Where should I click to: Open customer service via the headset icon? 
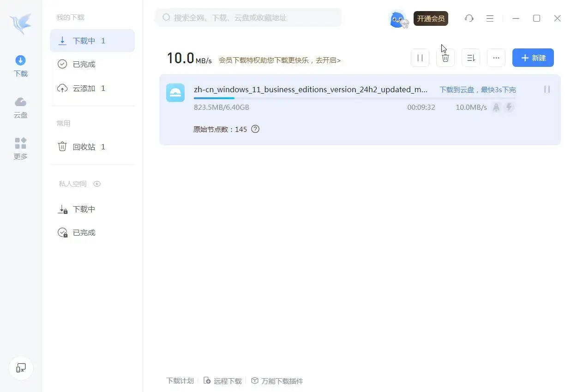pos(469,18)
